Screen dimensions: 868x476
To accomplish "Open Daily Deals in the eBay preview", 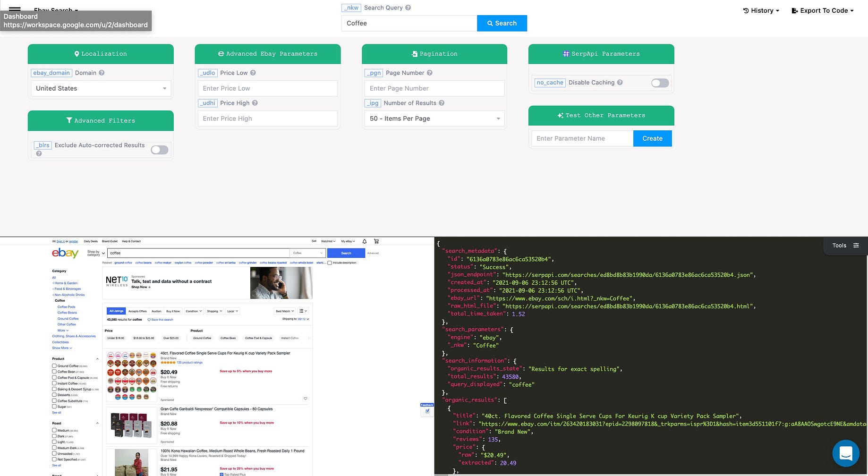I will [x=90, y=241].
